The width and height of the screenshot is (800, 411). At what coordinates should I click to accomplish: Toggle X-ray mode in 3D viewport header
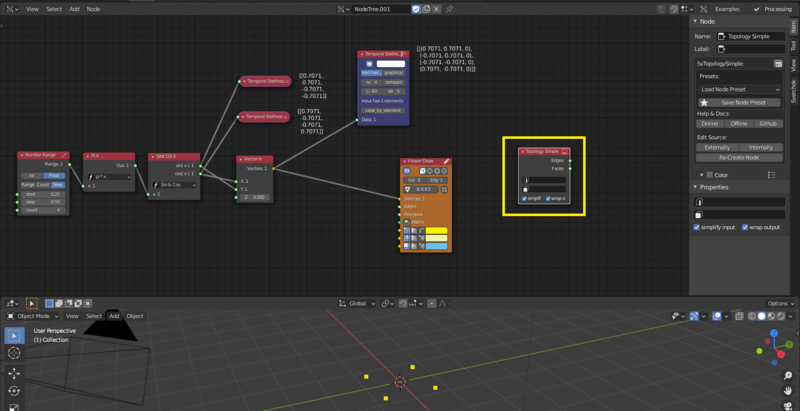tap(739, 316)
